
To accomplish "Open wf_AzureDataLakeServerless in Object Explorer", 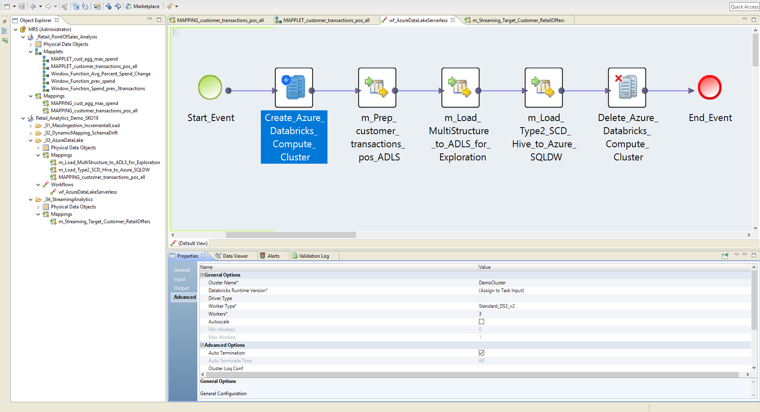I will pyautogui.click(x=86, y=192).
